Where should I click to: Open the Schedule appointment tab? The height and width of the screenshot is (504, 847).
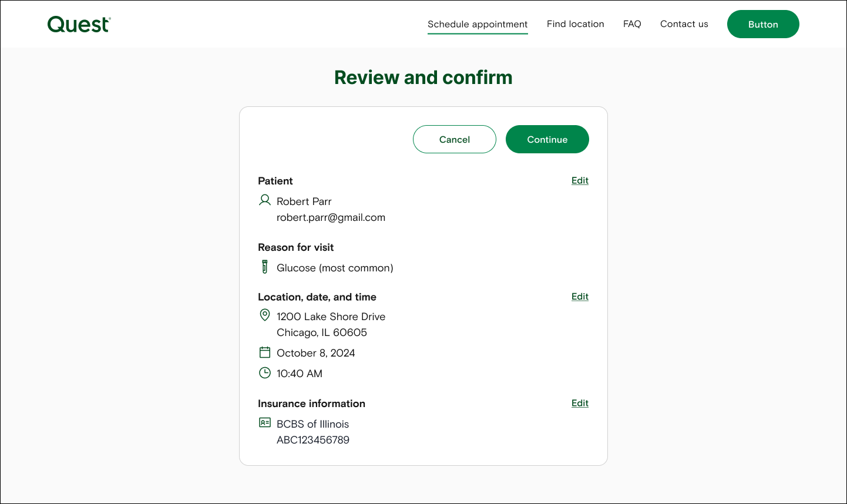click(x=478, y=24)
